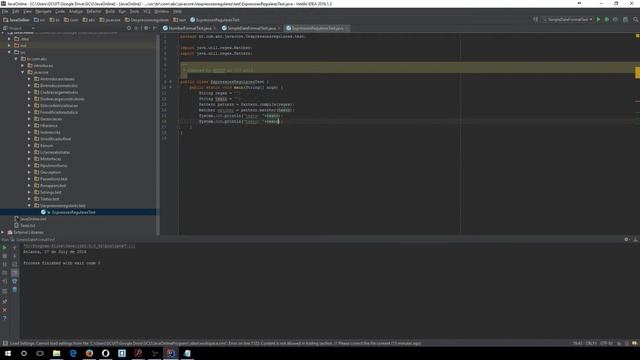This screenshot has height=360, width=640.
Task: Toggle the read-only lock icon in status bar
Action: (619, 343)
